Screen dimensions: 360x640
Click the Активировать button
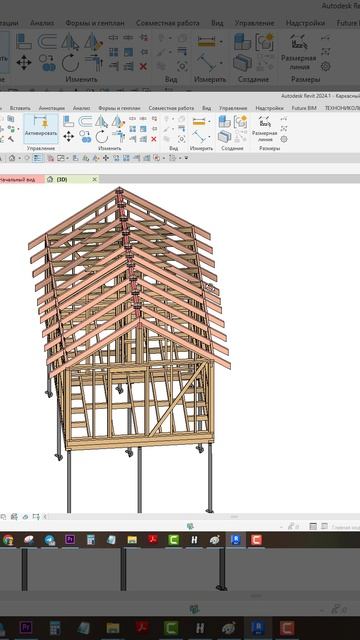coord(41,128)
